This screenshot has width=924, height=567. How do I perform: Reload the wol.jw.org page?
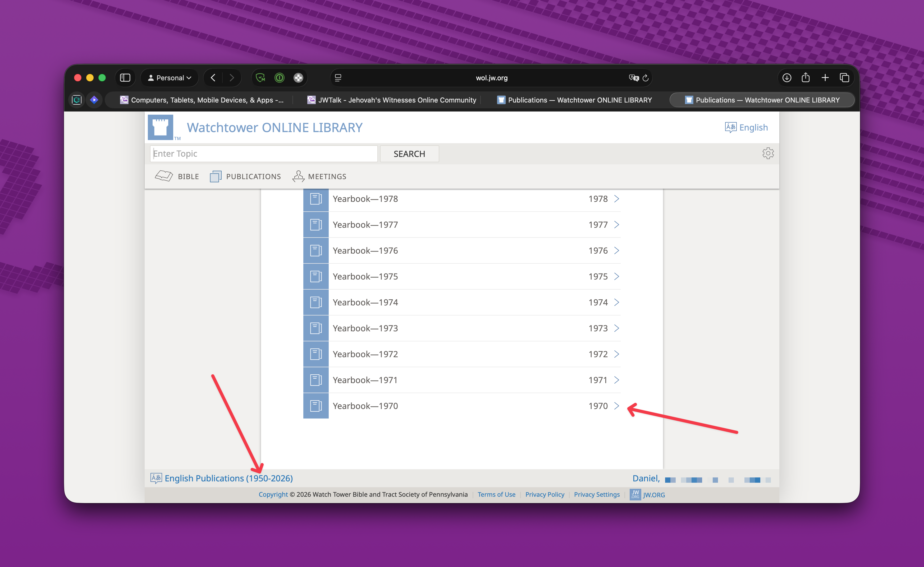coord(646,78)
